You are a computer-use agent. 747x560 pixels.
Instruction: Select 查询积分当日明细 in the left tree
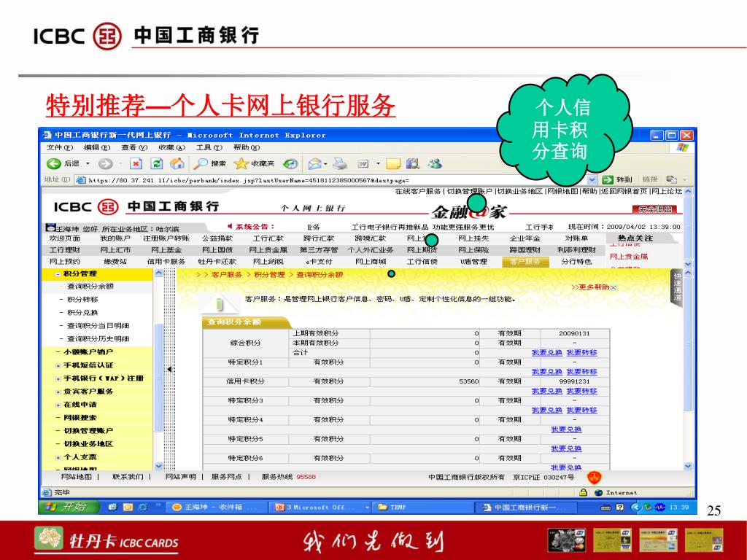[98, 326]
